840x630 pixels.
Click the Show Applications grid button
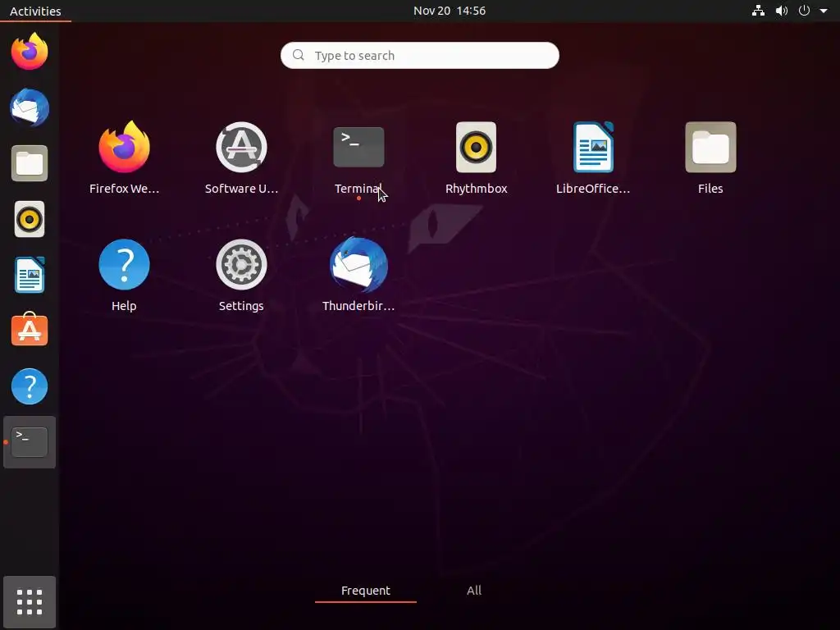[x=30, y=602]
